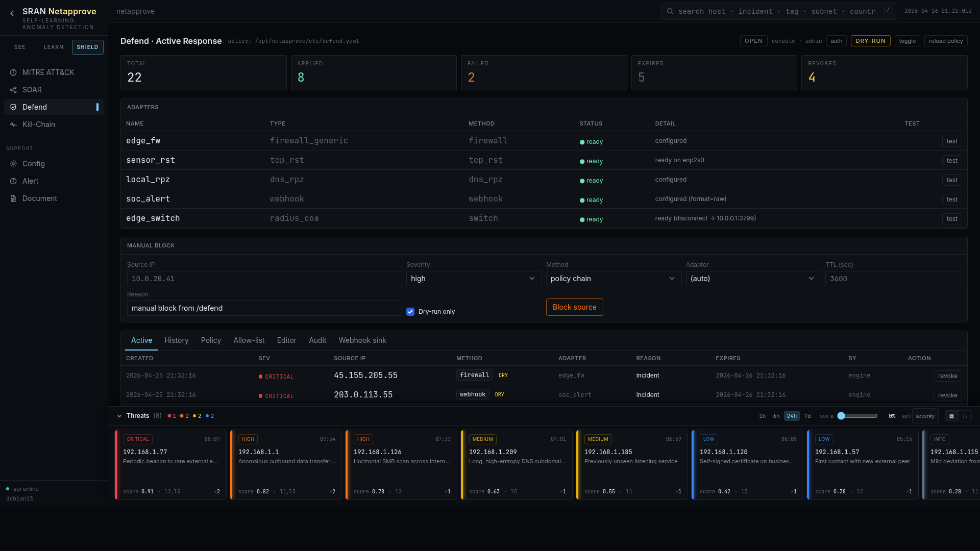Collapse the Threats section chevron
980x551 pixels.
tap(119, 416)
